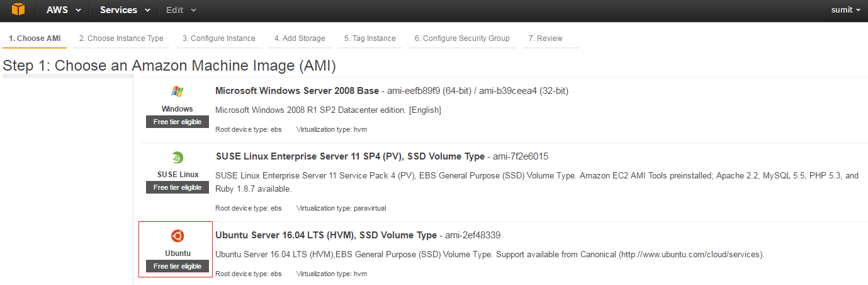Open the AWS dropdown menu
Image resolution: width=868 pixels, height=285 pixels.
pos(64,10)
